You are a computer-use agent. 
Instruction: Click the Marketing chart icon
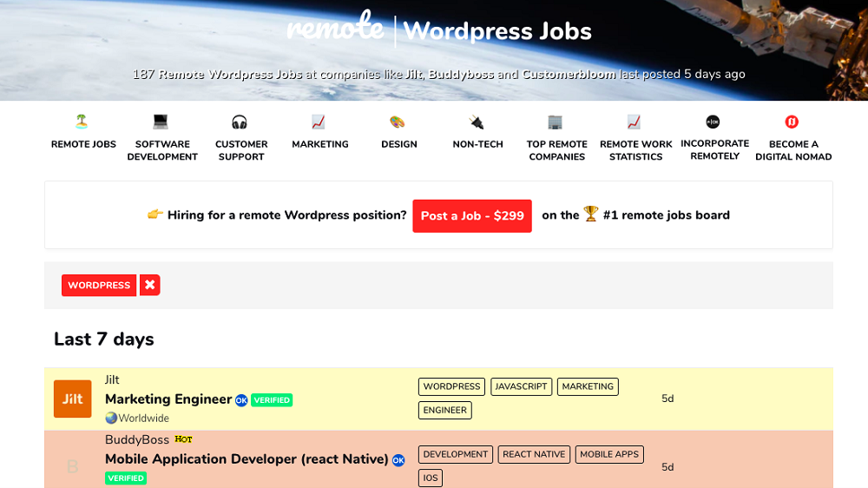(319, 122)
